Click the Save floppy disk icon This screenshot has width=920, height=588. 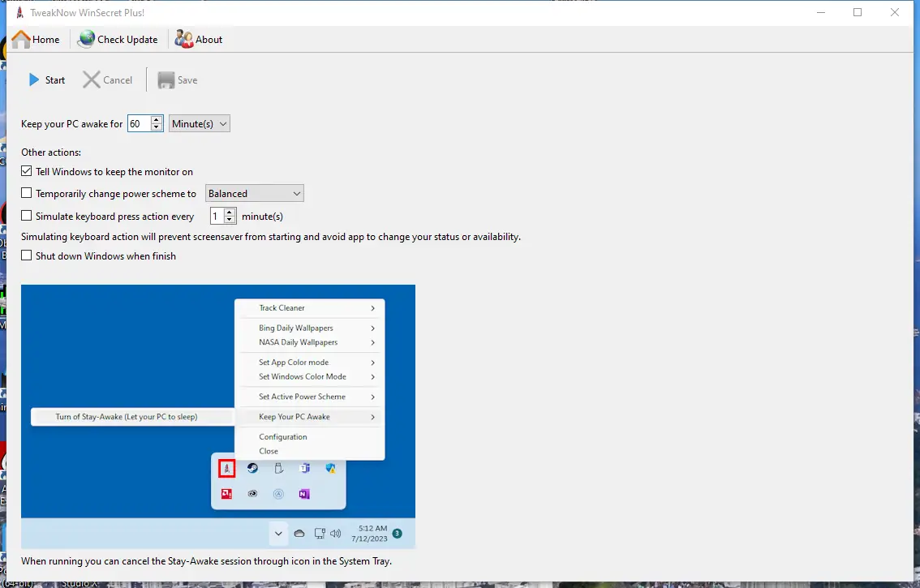coord(166,79)
